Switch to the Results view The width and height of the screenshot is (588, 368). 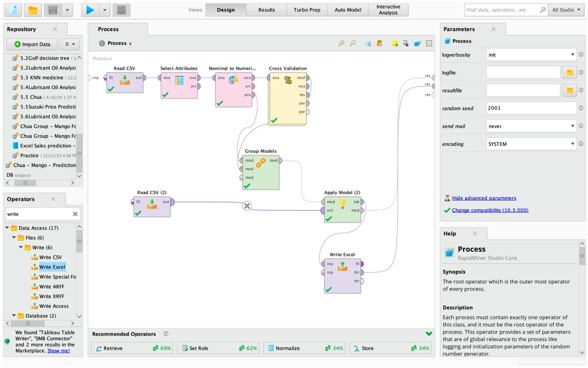tap(266, 10)
